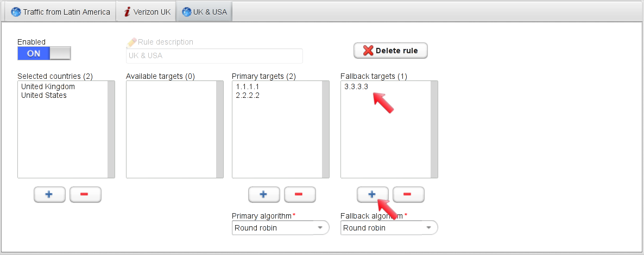Open the Primary algorithm dropdown
The height and width of the screenshot is (255, 644).
[281, 227]
